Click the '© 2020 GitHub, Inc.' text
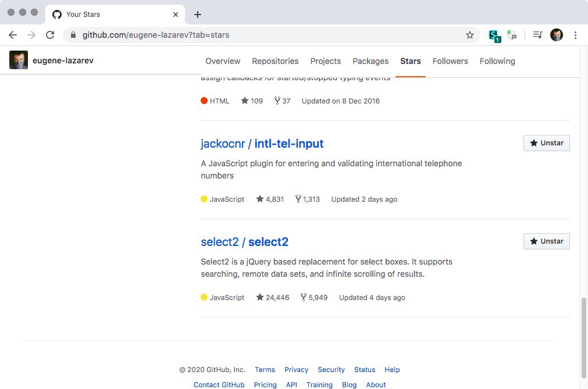 [x=212, y=369]
